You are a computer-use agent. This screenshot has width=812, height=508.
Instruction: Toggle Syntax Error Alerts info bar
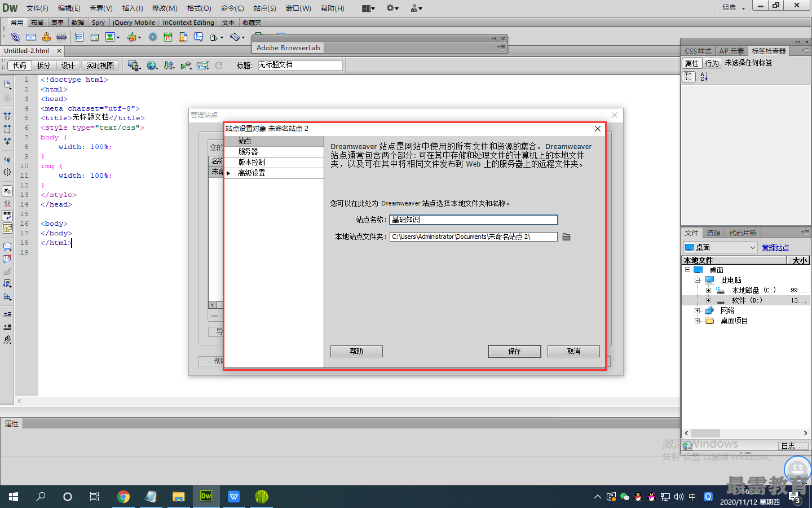tap(7, 228)
